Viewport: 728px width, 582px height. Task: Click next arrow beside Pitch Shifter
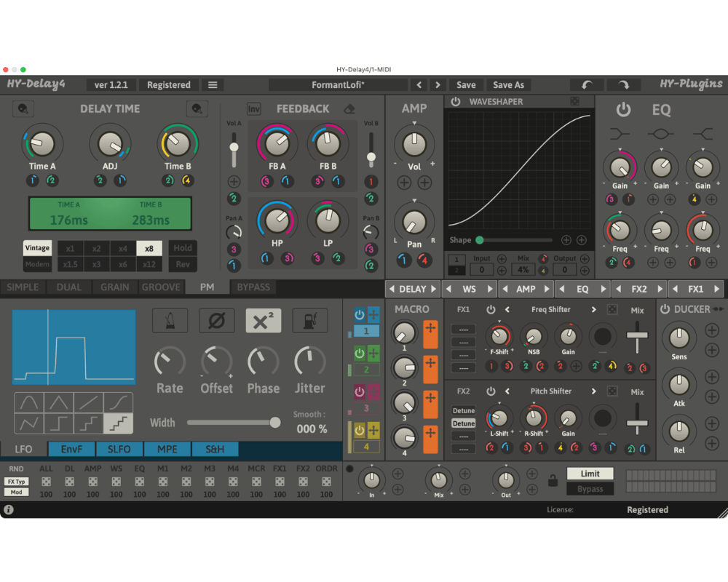(594, 391)
